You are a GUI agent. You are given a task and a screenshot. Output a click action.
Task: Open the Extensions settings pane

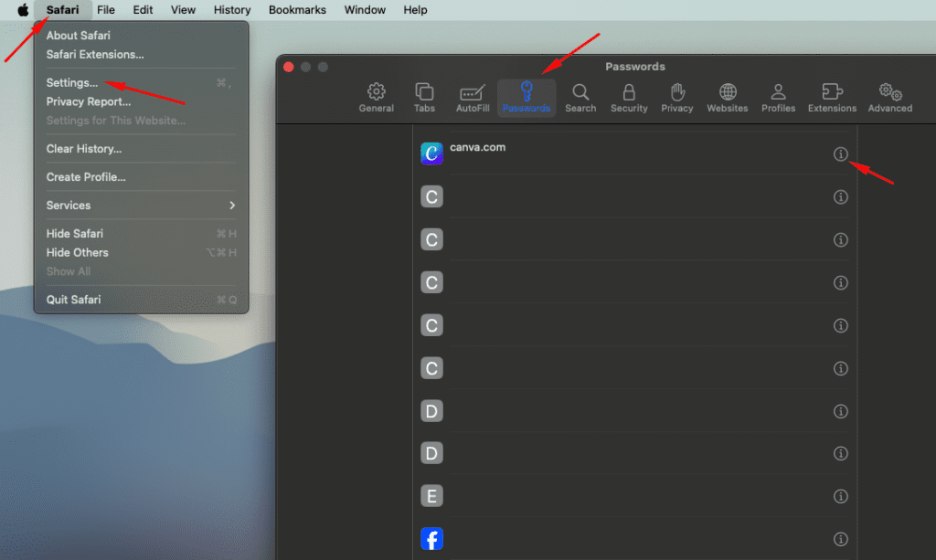pos(832,98)
